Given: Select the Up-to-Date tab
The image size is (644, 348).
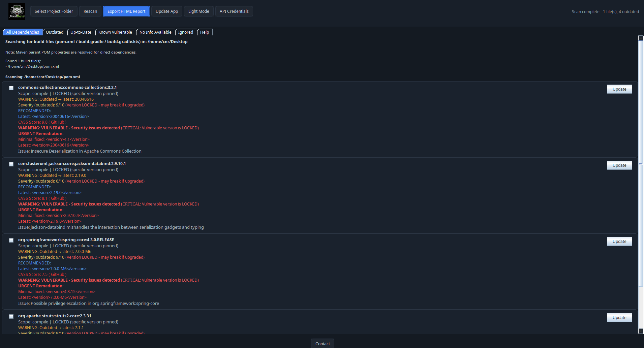Looking at the screenshot, I should pyautogui.click(x=81, y=32).
